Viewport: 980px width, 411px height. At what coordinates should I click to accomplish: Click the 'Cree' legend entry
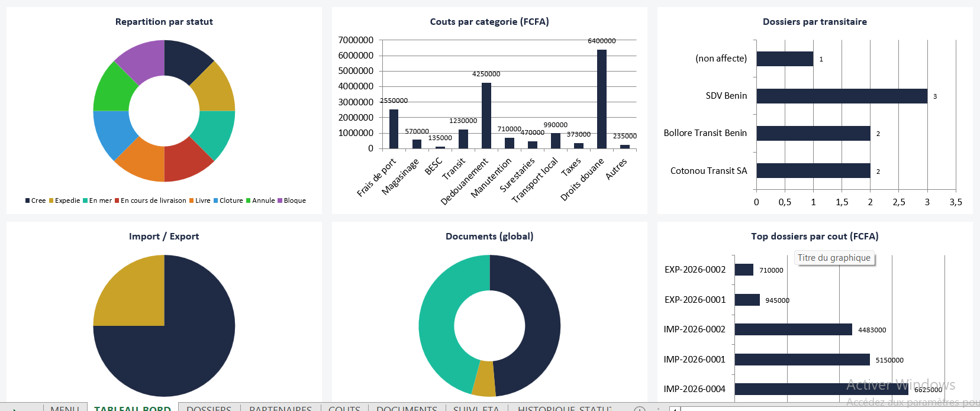point(36,200)
